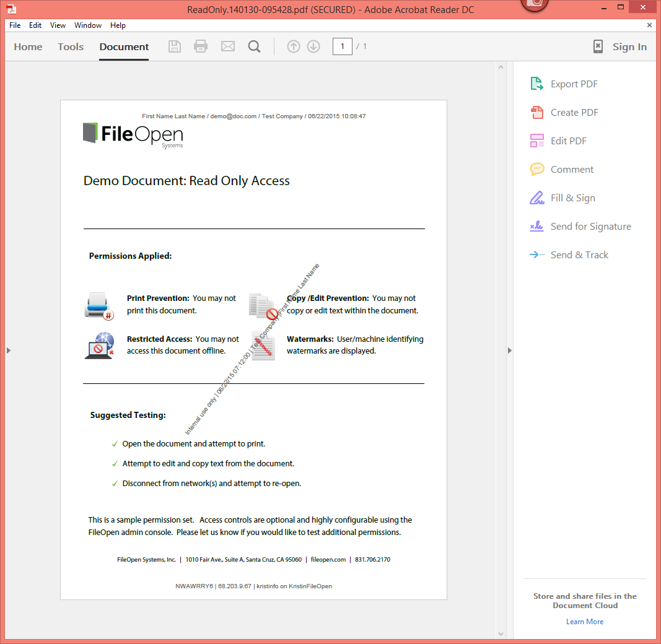Screen dimensions: 661x644
Task: Click the text 'Print Prevention:'
Action: coord(158,298)
